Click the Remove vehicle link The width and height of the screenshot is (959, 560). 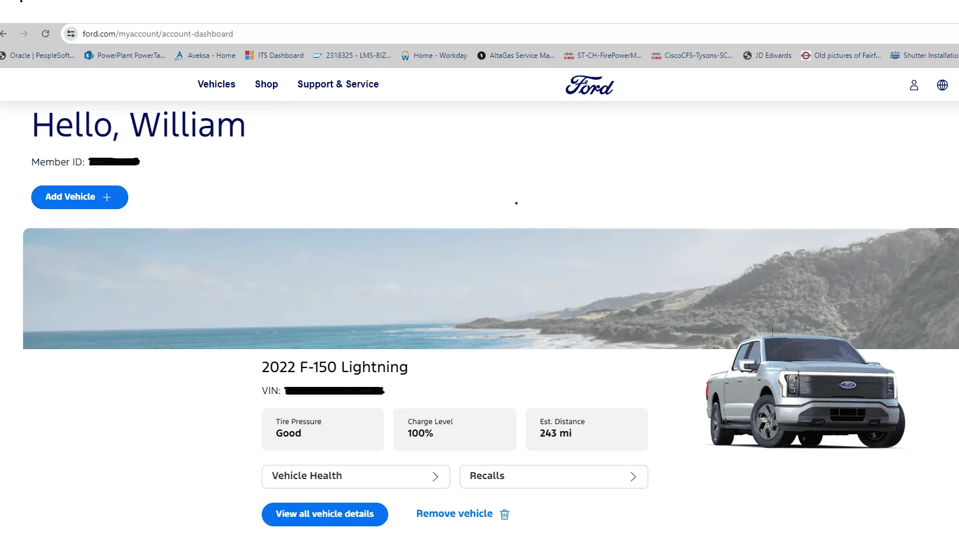click(x=454, y=514)
